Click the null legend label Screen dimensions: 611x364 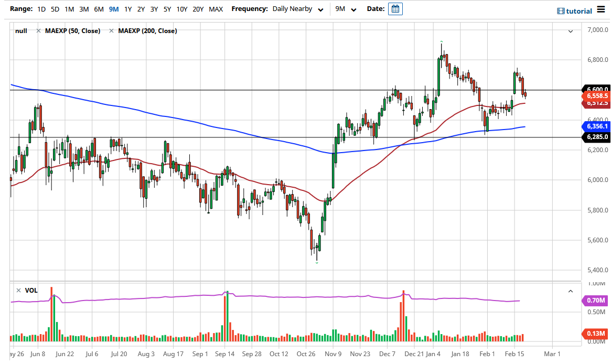point(21,30)
